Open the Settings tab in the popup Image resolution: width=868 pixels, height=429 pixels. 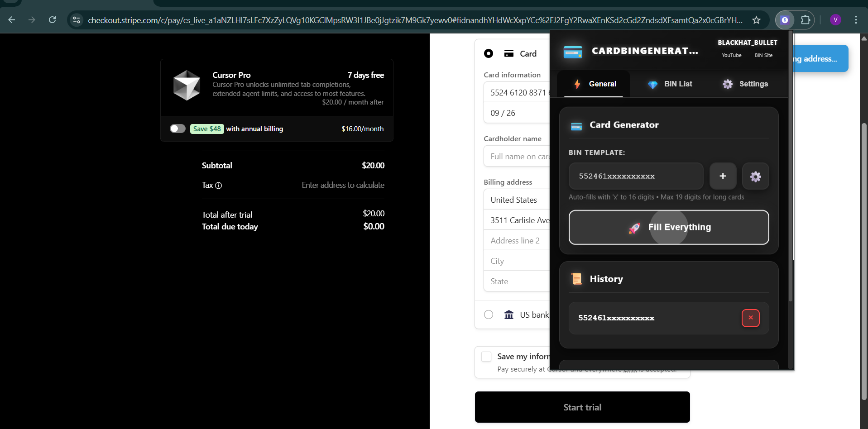[x=745, y=84]
